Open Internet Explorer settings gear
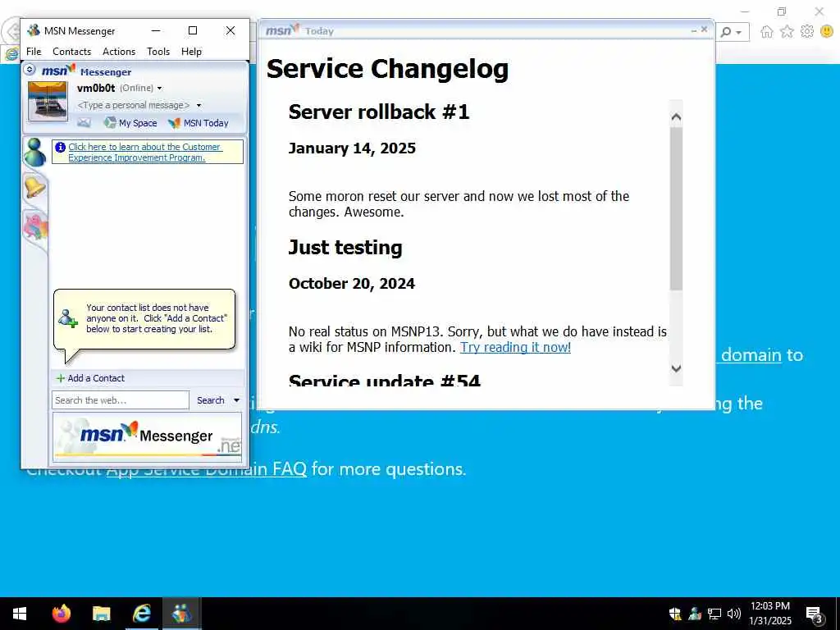840x630 pixels. point(807,32)
